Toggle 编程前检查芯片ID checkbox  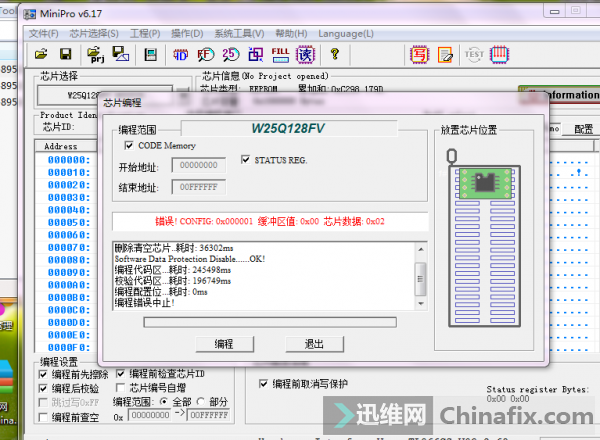[121, 373]
